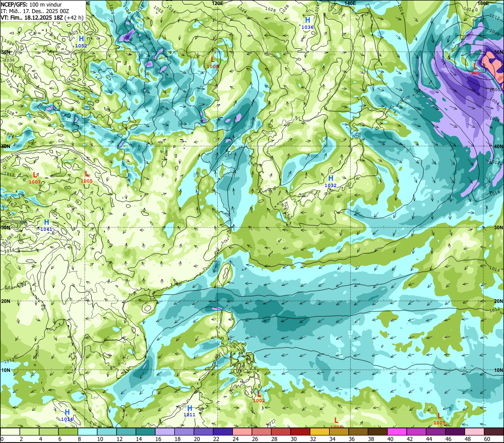Click the pale yellow 0–2 legend swatch
Screen dimensions: 504x443
10,431
